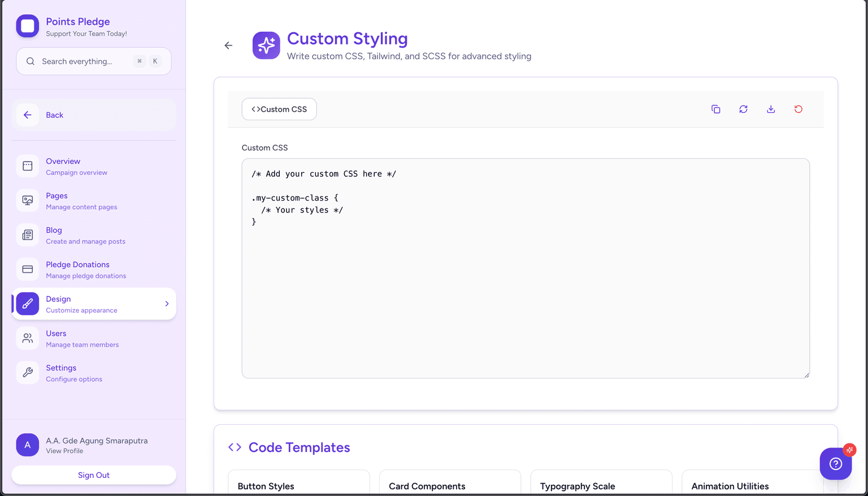Select the Button Styles template card
Screen dimensions: 868x496
(x=298, y=485)
